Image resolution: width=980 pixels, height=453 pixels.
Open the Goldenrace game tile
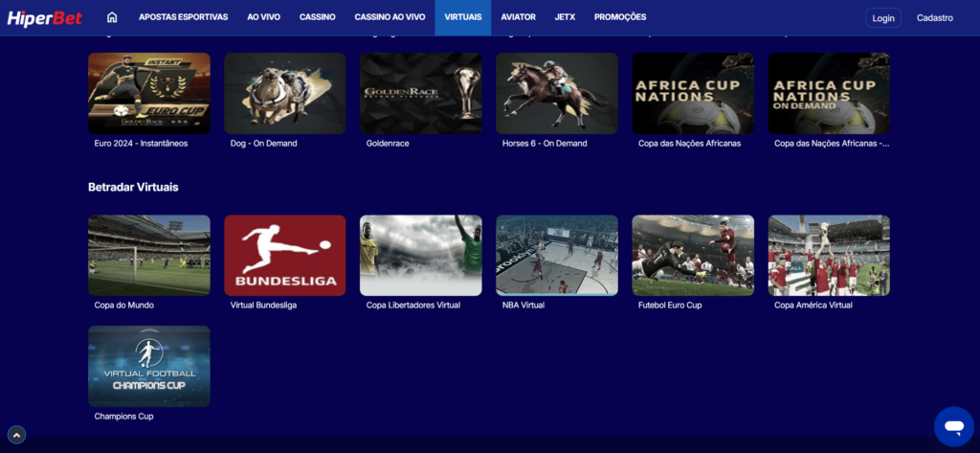coord(420,93)
